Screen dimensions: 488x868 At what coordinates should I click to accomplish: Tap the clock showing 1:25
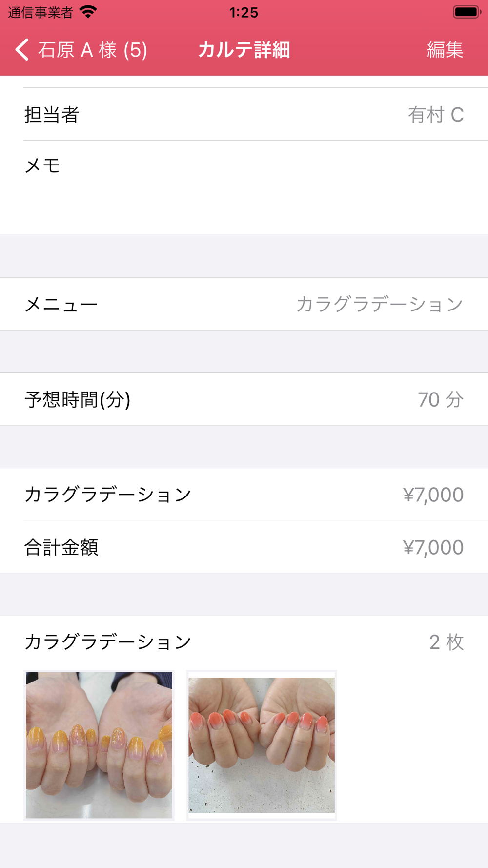[244, 12]
